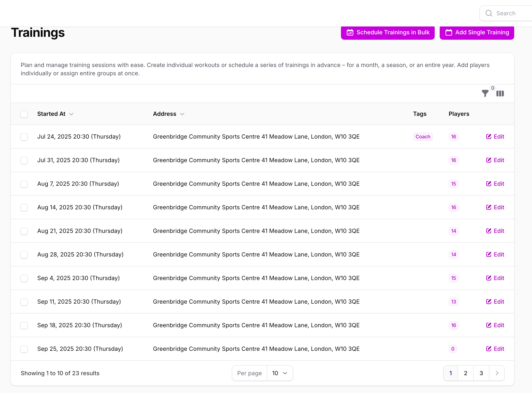Sort by Started At column chevron

(71, 114)
